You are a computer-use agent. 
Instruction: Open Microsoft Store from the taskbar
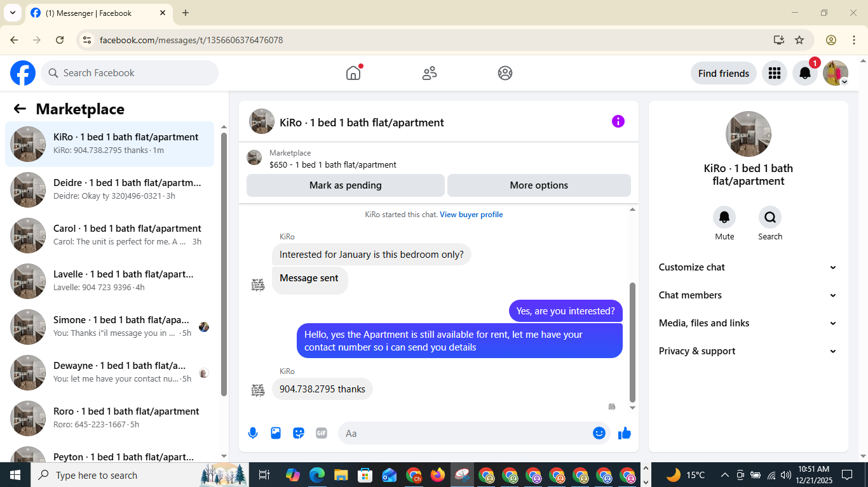(x=365, y=475)
